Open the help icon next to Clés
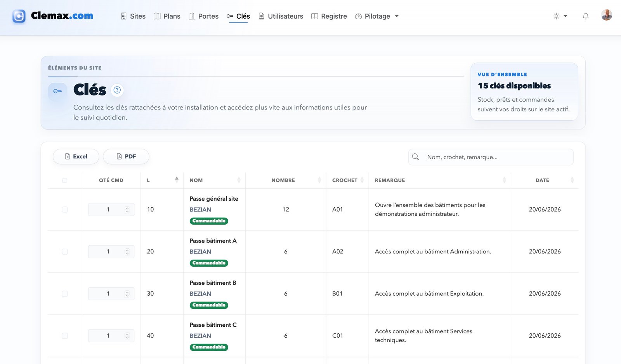Viewport: 621px width, 364px height. click(x=117, y=90)
